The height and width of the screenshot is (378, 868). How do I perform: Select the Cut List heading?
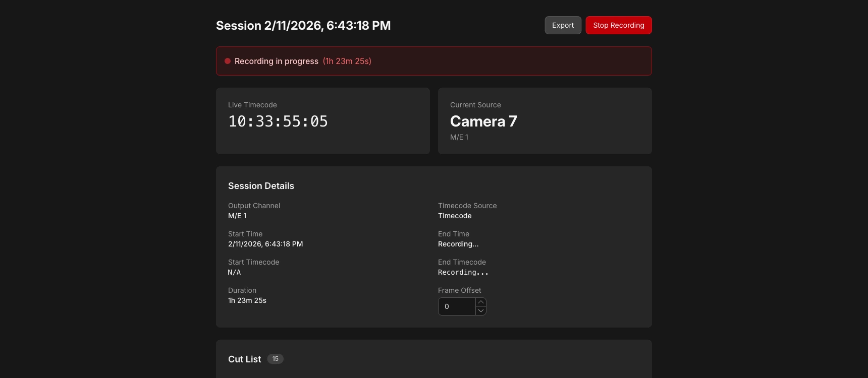[244, 359]
